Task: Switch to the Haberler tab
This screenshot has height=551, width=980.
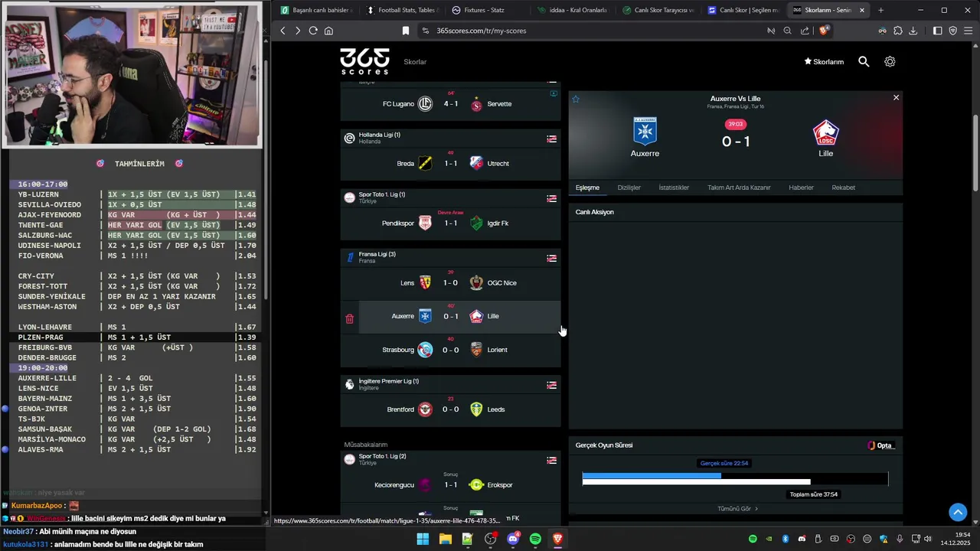Action: (x=801, y=187)
